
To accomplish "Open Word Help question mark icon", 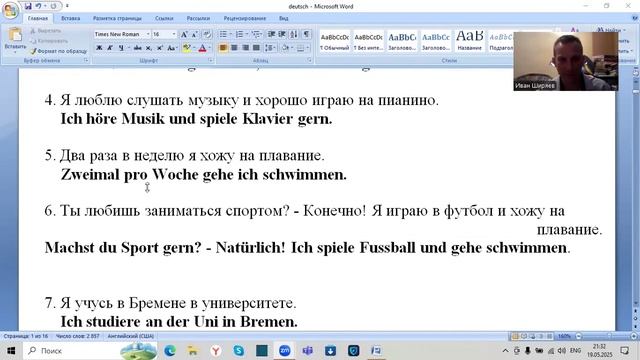I will tap(635, 18).
